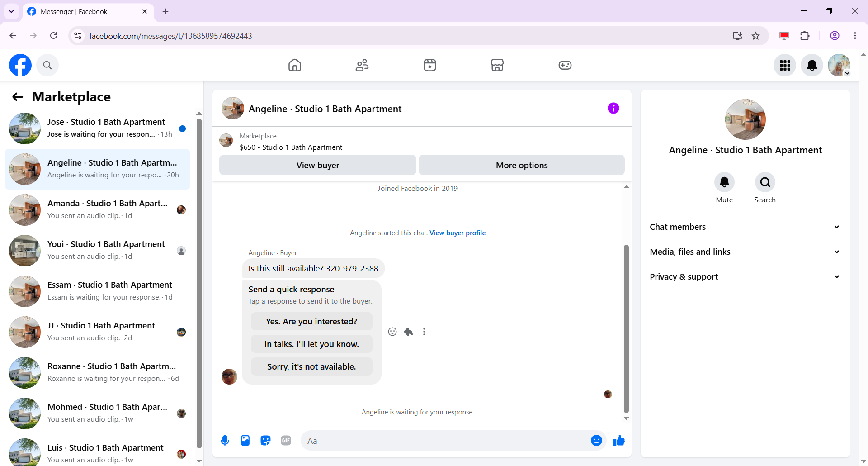
Task: Open Youi's Studio 1 Bath Apartment chat
Action: (x=97, y=251)
